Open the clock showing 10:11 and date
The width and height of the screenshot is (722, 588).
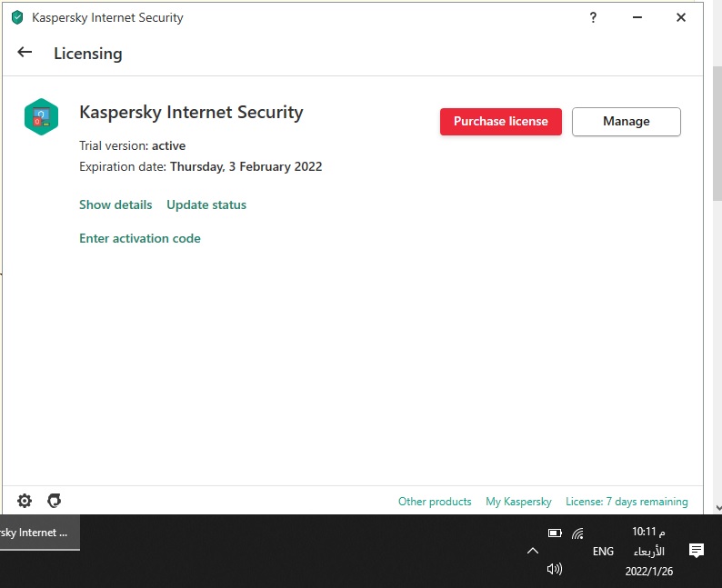648,551
